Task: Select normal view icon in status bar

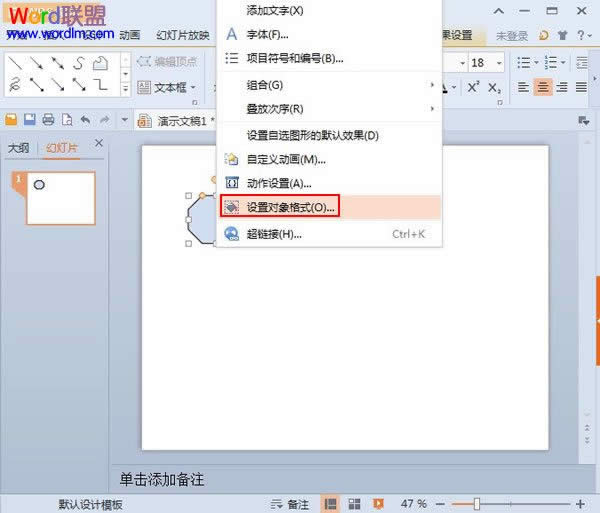Action: pos(328,504)
